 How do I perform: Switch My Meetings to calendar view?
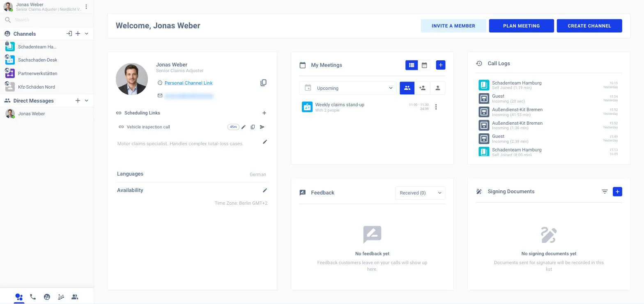[424, 65]
